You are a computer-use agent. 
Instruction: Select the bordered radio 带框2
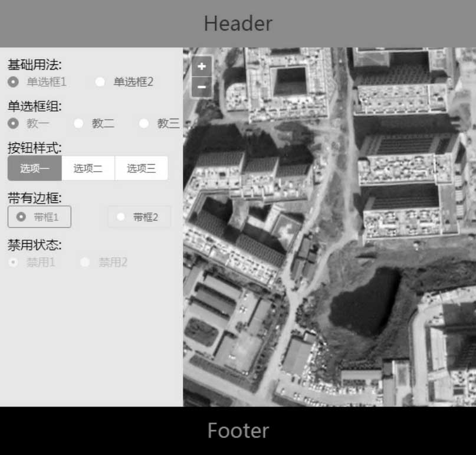(139, 217)
